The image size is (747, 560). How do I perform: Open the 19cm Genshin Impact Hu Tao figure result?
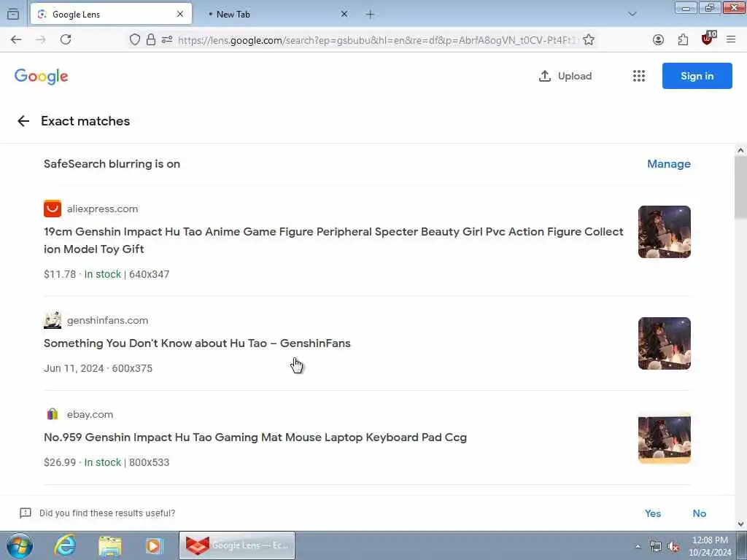tap(333, 240)
